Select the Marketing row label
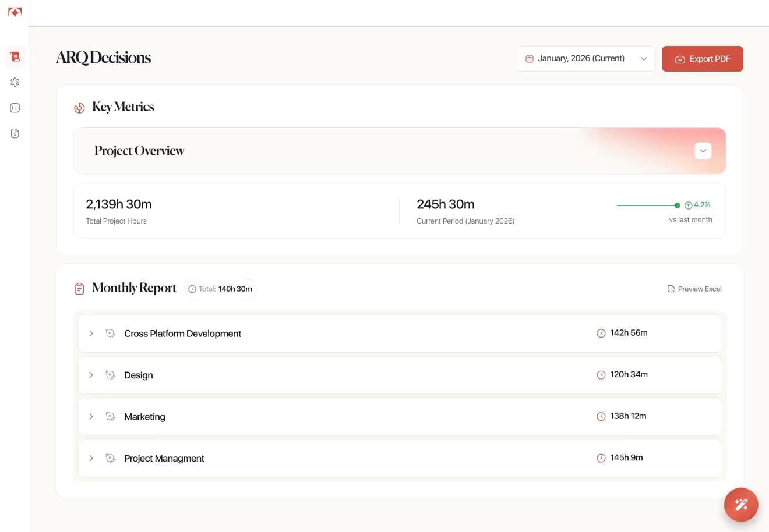Viewport: 769px width, 532px height. (144, 417)
